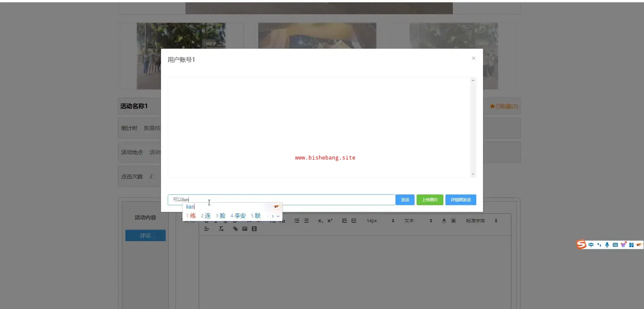This screenshot has height=309, width=644.
Task: Click the chat scrollbar down arrow
Action: 473,174
